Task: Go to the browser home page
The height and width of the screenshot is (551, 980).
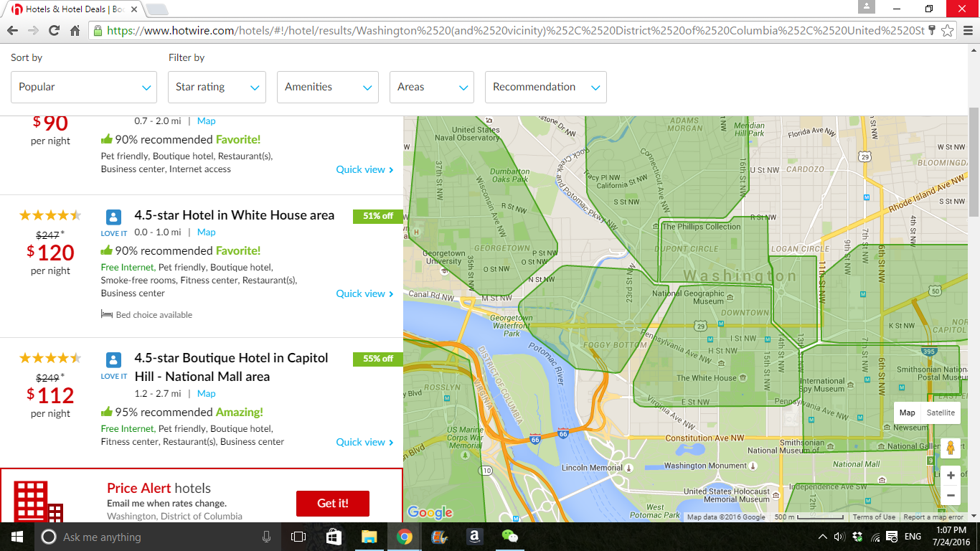Action: pyautogui.click(x=75, y=30)
